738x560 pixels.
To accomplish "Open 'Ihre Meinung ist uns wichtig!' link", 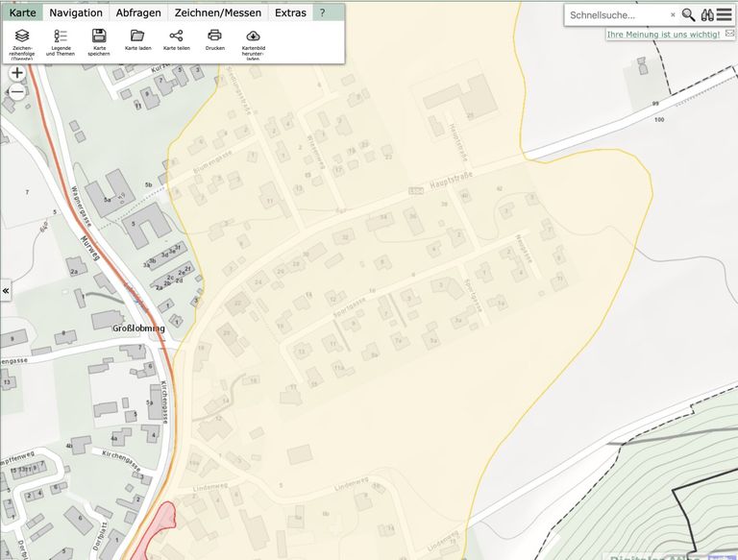I will (663, 35).
